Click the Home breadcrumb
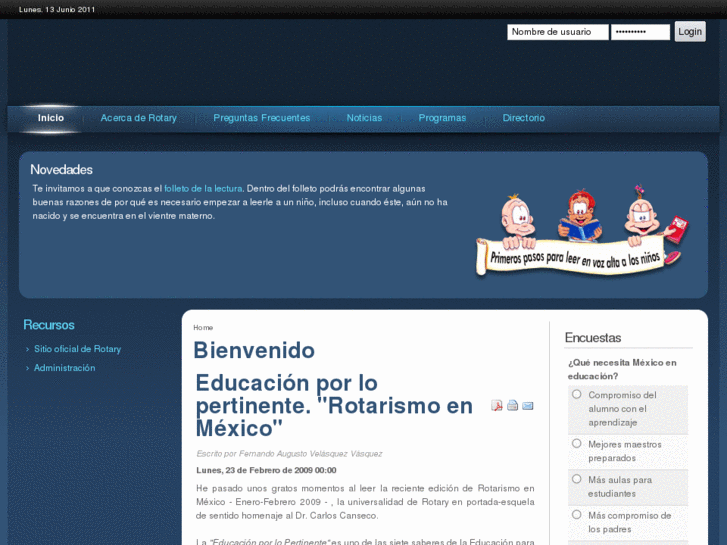This screenshot has width=727, height=545. click(x=203, y=327)
